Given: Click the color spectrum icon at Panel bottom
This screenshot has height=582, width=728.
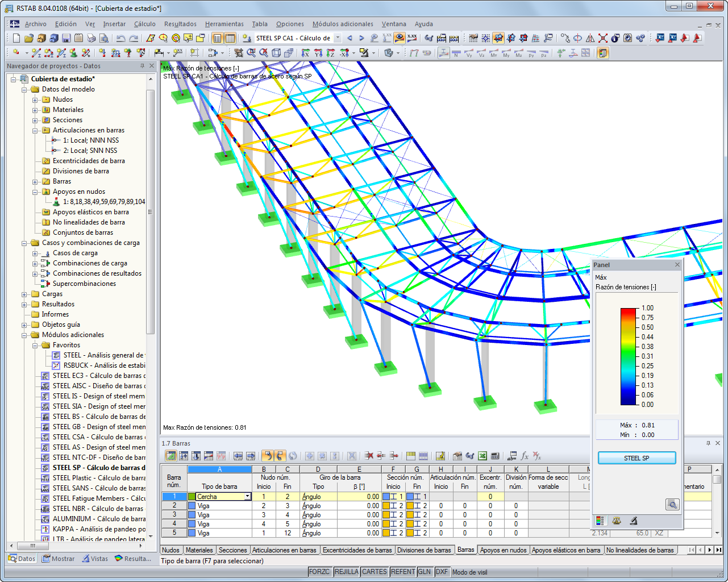Looking at the screenshot, I should 600,521.
